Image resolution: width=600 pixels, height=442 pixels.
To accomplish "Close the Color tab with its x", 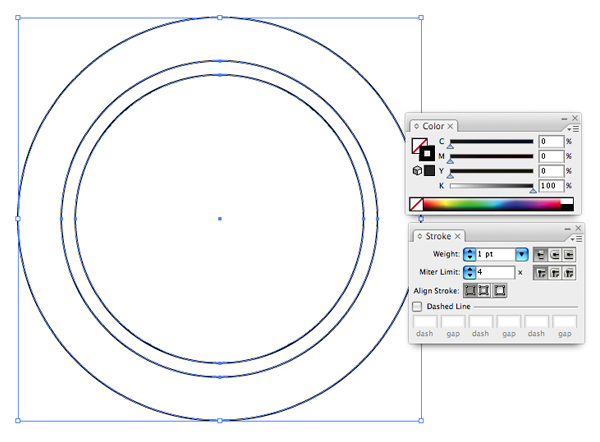I will click(x=450, y=126).
